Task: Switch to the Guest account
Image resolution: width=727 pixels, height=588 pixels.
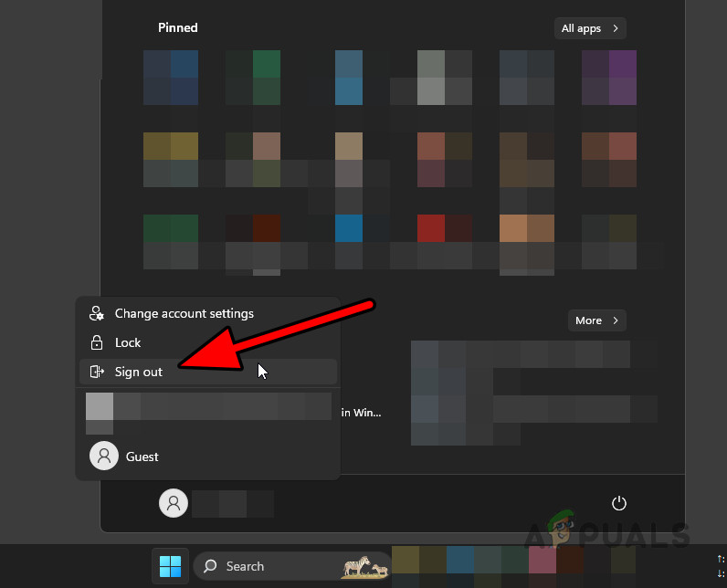Action: coord(208,457)
